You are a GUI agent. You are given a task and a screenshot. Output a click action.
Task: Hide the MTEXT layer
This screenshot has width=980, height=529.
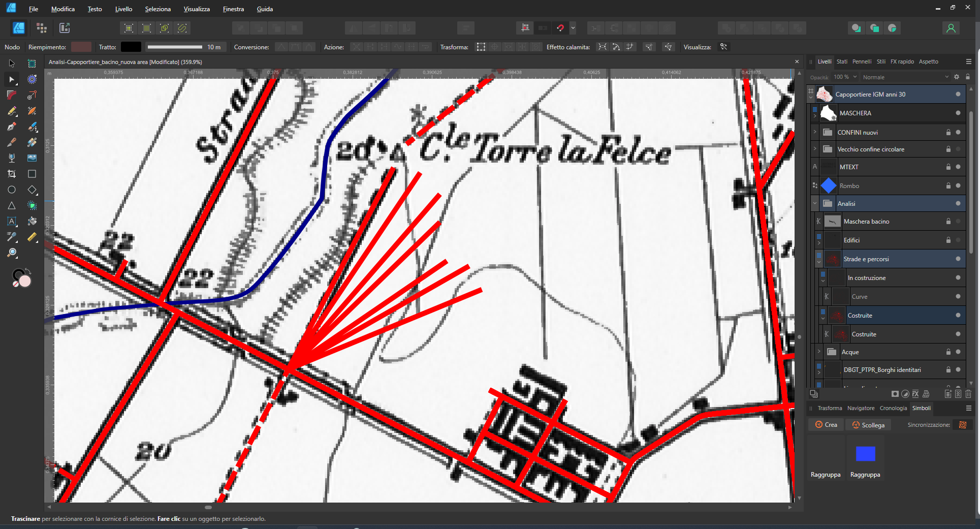tap(958, 167)
